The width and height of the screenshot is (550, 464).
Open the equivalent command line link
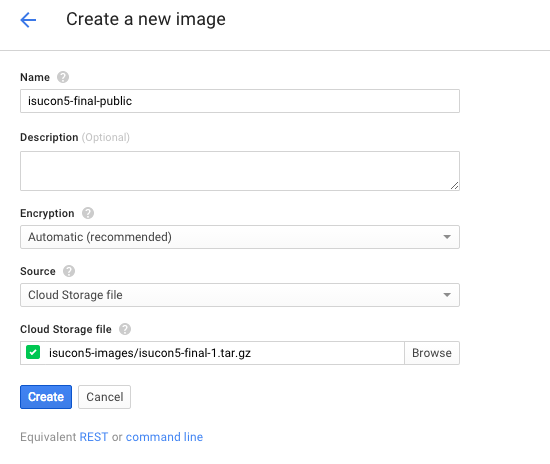(x=164, y=437)
